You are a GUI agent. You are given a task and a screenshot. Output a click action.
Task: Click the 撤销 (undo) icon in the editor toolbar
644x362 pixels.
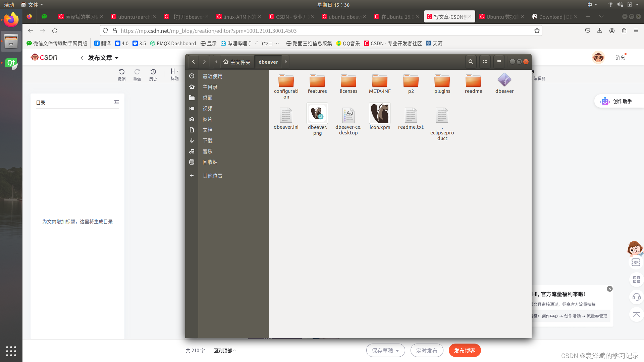click(121, 71)
